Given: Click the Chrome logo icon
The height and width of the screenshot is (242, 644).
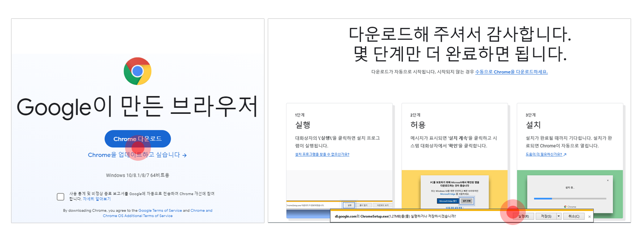Looking at the screenshot, I should coord(138,71).
